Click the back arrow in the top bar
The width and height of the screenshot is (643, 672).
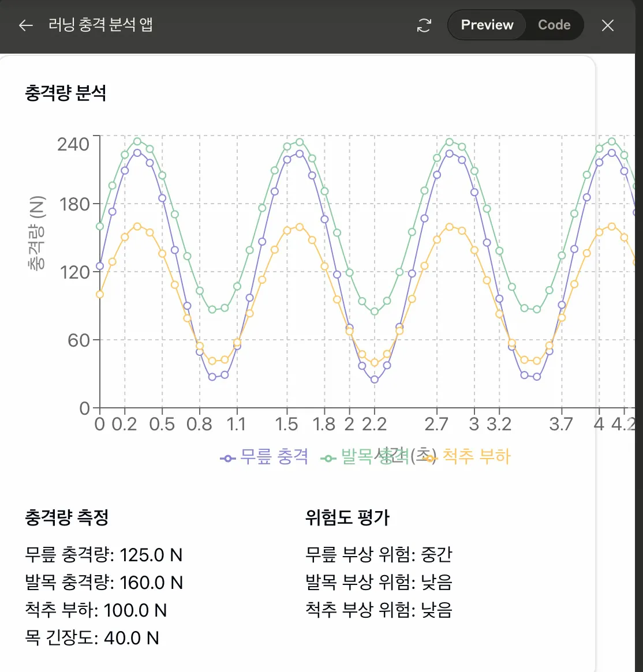(25, 25)
